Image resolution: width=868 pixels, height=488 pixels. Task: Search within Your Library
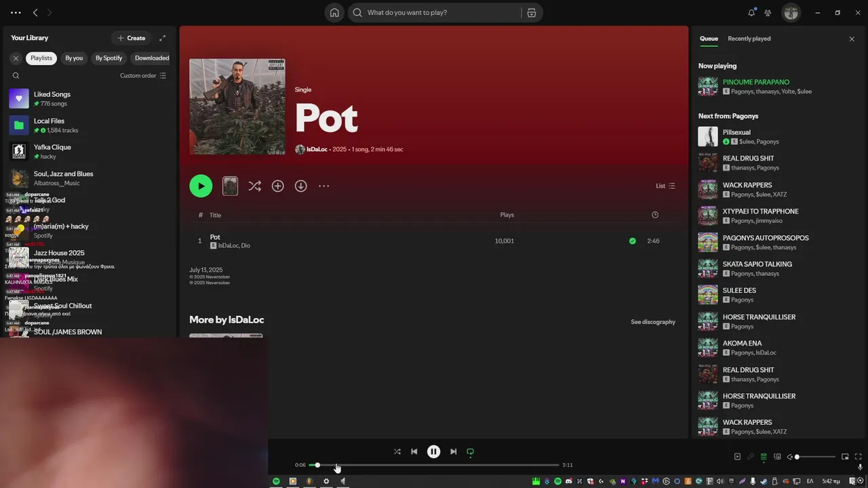16,76
